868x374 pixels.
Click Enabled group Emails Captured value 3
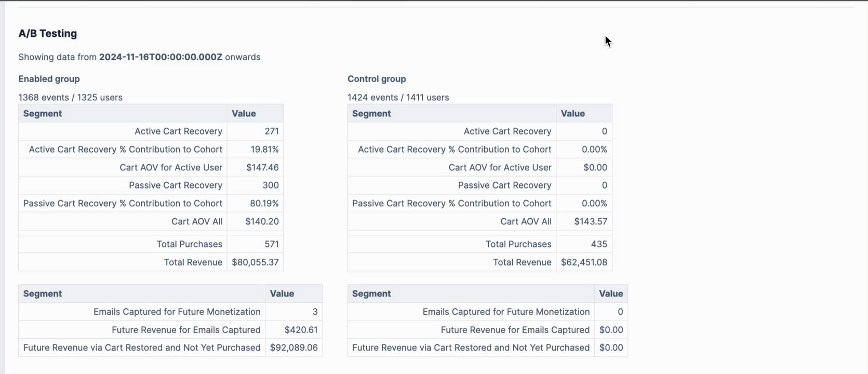tap(315, 312)
